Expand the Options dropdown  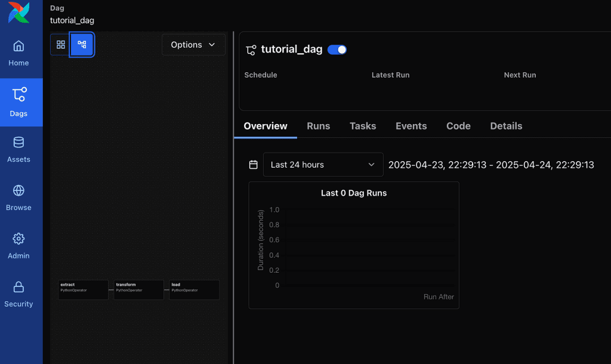click(193, 45)
